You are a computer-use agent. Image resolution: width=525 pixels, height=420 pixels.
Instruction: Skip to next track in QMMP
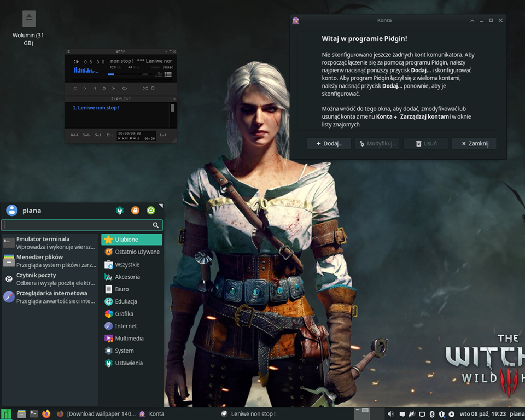pos(114,88)
